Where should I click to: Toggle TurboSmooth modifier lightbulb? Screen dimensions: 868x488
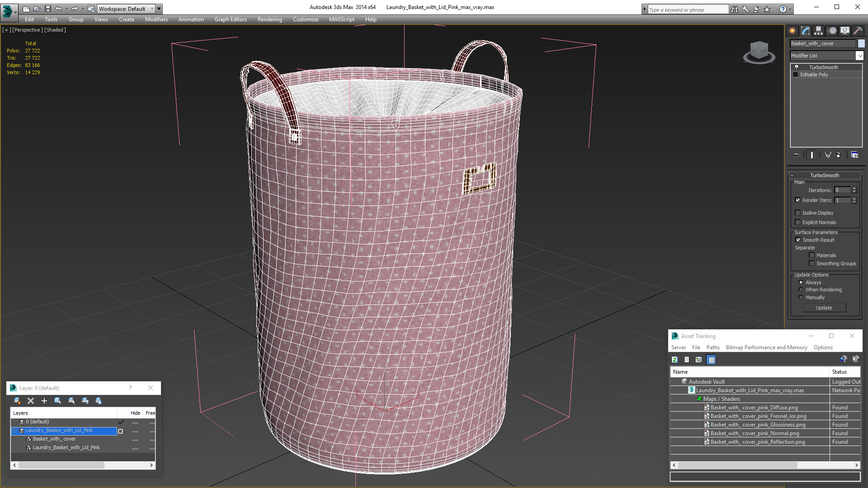(797, 67)
